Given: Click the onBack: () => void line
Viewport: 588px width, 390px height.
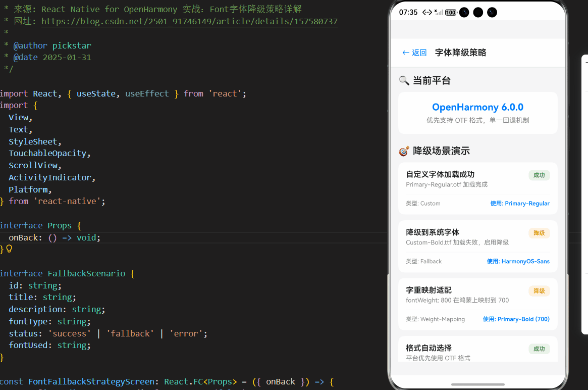Looking at the screenshot, I should point(55,237).
